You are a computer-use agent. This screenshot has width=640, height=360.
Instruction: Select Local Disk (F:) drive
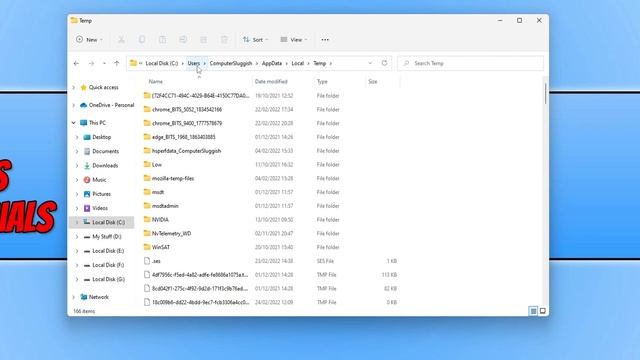coord(104,265)
